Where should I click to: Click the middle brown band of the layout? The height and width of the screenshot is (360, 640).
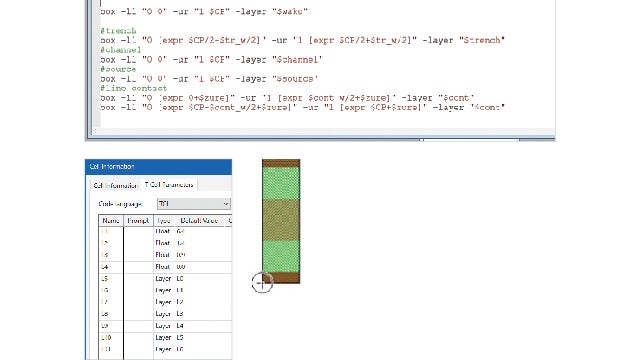[x=281, y=220]
